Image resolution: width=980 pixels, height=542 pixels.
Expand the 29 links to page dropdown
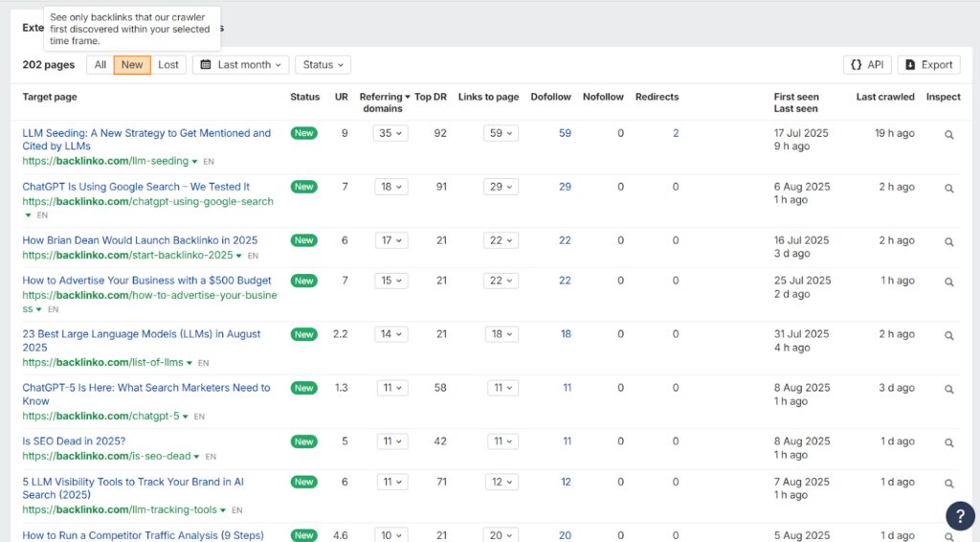[501, 187]
